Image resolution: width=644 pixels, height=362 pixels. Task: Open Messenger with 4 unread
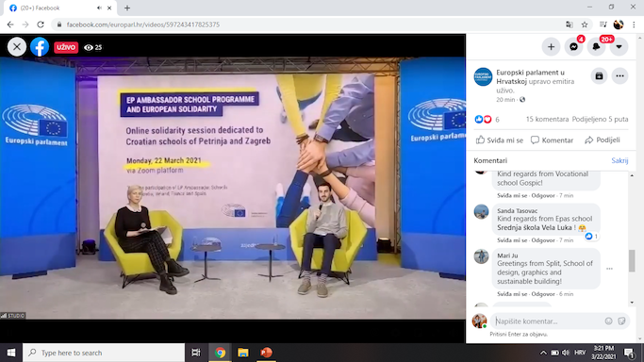[574, 47]
